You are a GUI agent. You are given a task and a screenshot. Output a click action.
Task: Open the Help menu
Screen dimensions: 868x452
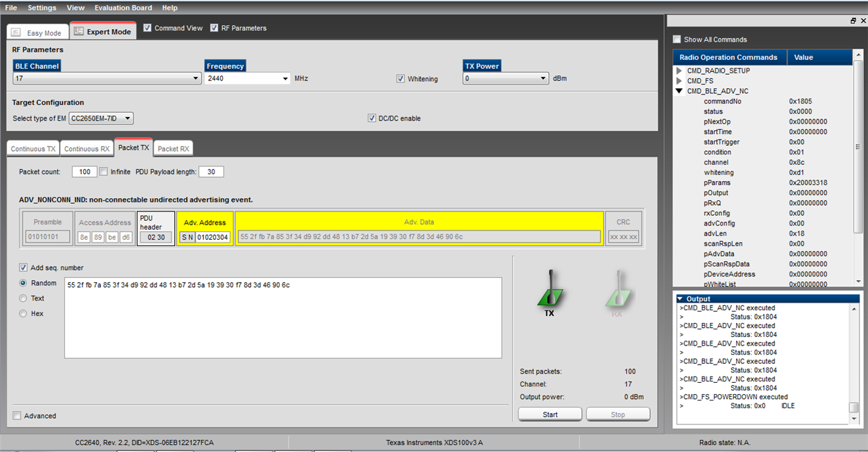[x=169, y=8]
